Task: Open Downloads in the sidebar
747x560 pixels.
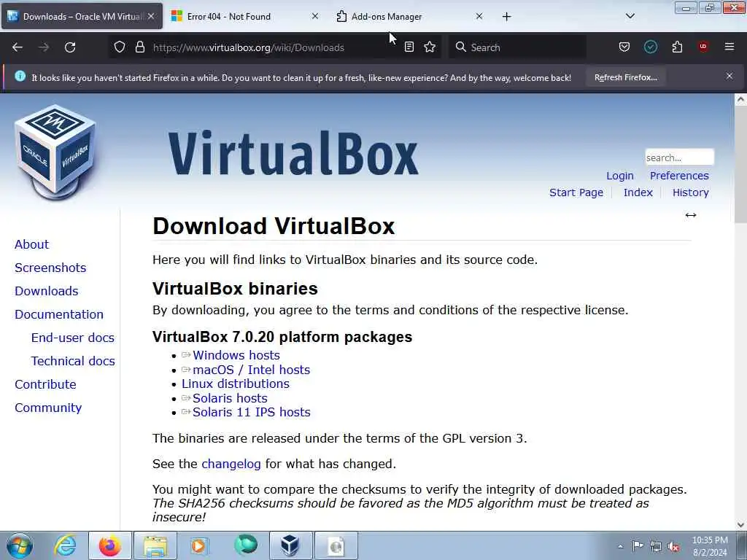Action: point(46,291)
